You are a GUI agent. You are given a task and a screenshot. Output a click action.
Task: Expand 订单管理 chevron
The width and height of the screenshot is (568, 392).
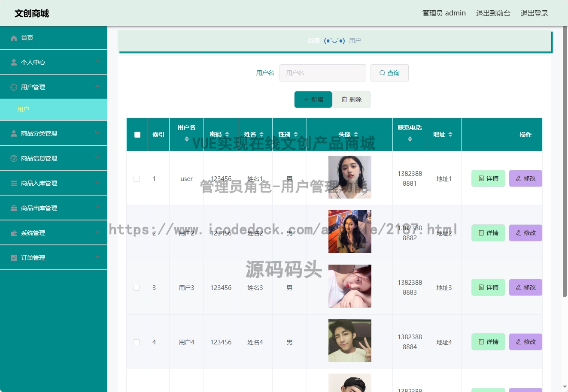tap(97, 257)
